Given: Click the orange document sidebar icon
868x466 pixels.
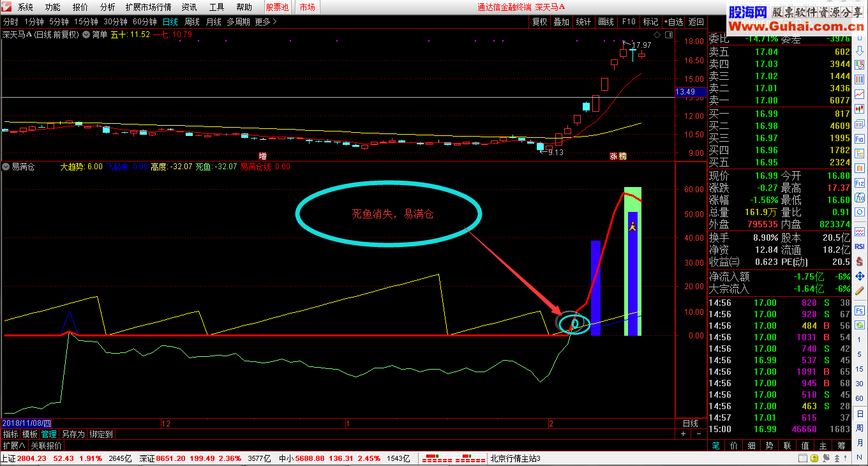Looking at the screenshot, I should coord(860,167).
